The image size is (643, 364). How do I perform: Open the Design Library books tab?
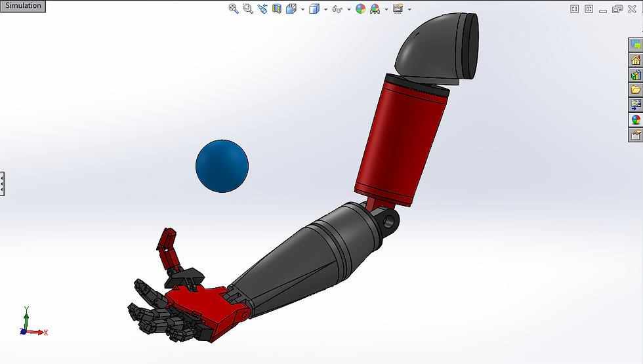click(636, 75)
